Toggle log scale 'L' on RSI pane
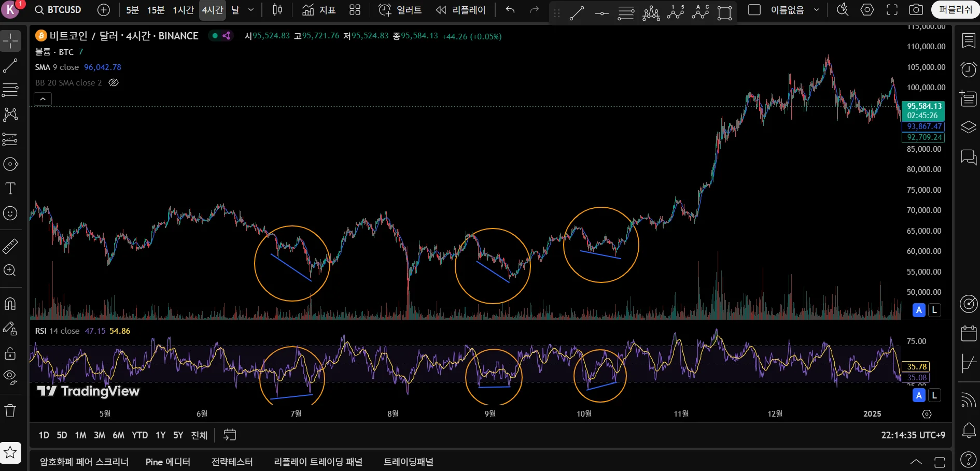This screenshot has width=980, height=471. pos(934,395)
